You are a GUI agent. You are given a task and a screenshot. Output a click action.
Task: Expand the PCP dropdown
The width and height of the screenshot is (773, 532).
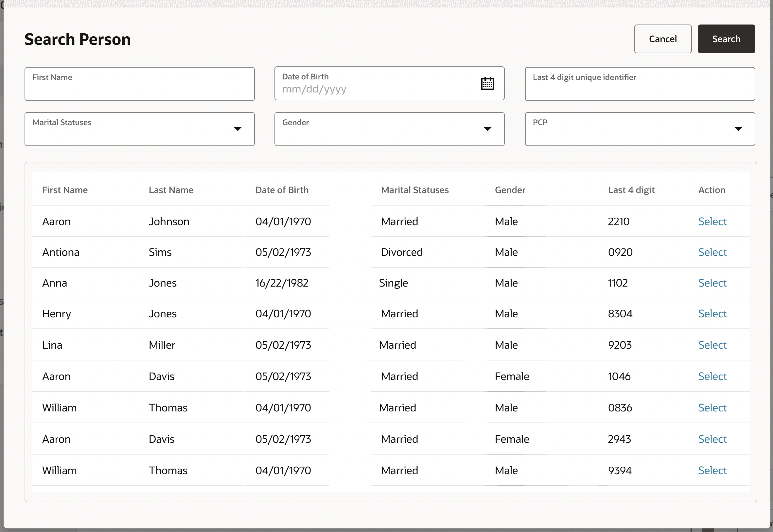pyautogui.click(x=738, y=129)
